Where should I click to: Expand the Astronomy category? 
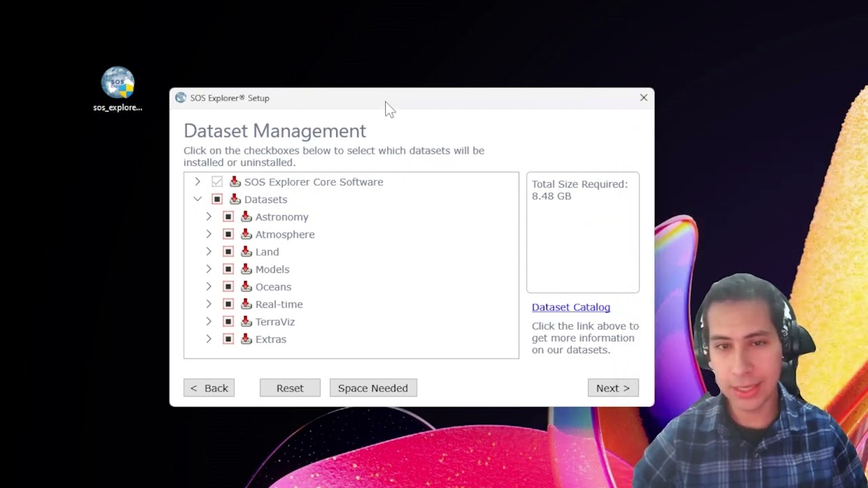point(209,217)
